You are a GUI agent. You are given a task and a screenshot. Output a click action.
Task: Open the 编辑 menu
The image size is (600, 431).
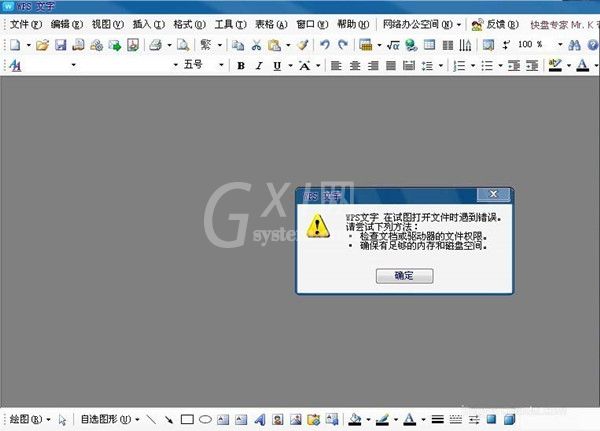[x=67, y=24]
